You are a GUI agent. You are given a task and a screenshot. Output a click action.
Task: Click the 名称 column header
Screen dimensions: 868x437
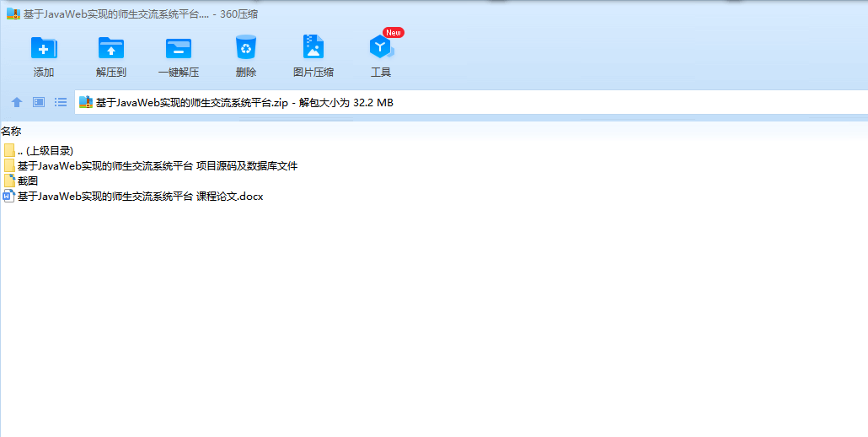(11, 132)
